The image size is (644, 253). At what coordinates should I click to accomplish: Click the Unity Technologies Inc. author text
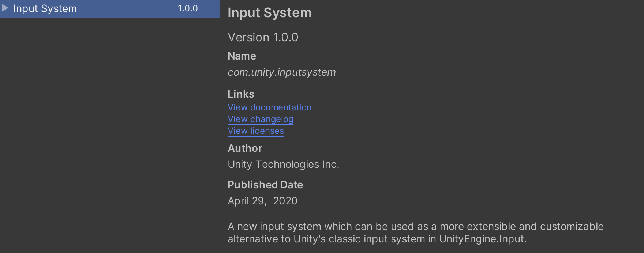point(283,165)
